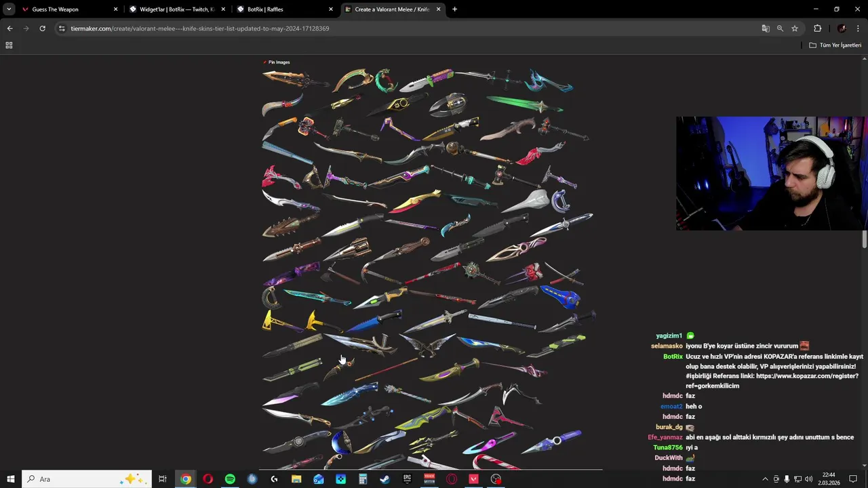This screenshot has height=488, width=868.
Task: Open Outlook from taskbar
Action: (319, 479)
